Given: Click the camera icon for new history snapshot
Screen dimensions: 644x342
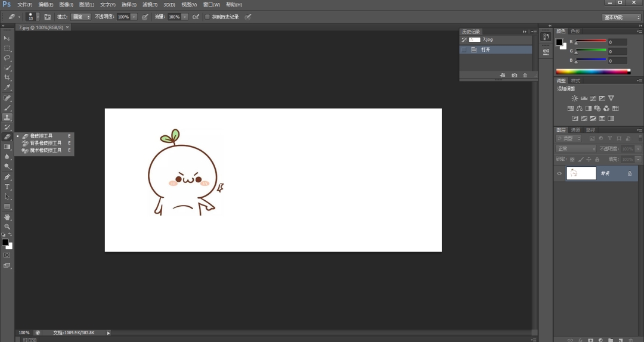Looking at the screenshot, I should tap(514, 76).
